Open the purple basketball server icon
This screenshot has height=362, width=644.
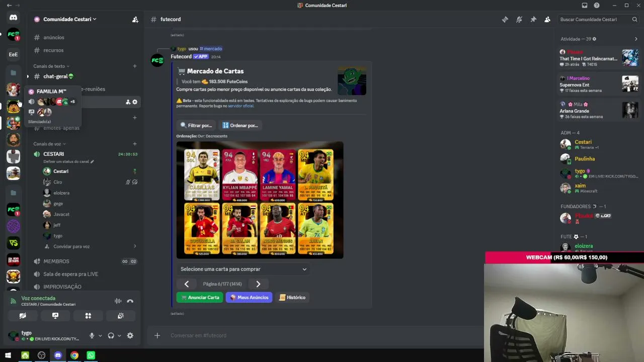pyautogui.click(x=13, y=226)
